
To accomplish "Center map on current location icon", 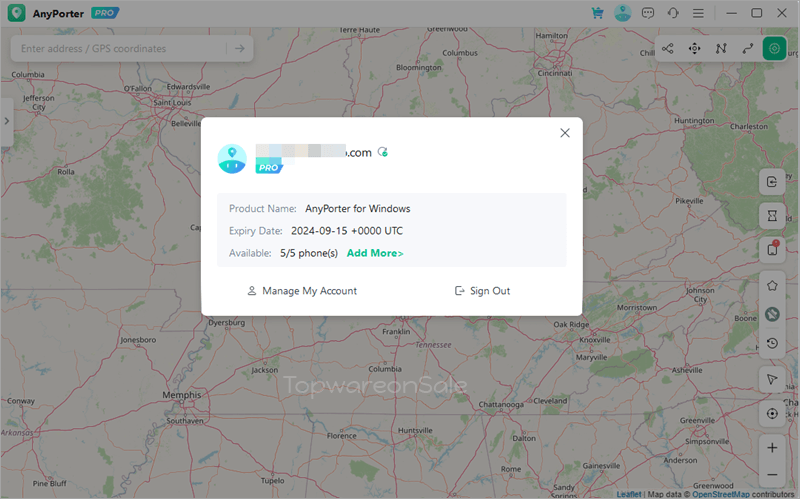I will [772, 413].
